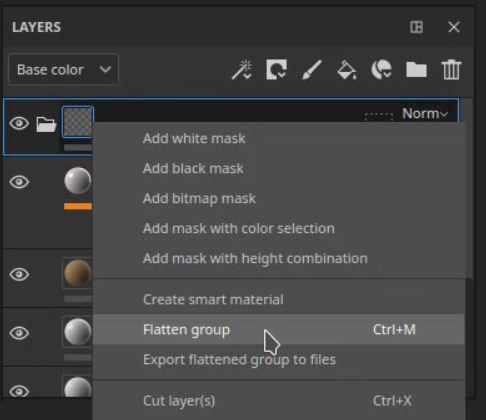The image size is (486, 420).
Task: Delete layer with the trash icon
Action: 451,70
